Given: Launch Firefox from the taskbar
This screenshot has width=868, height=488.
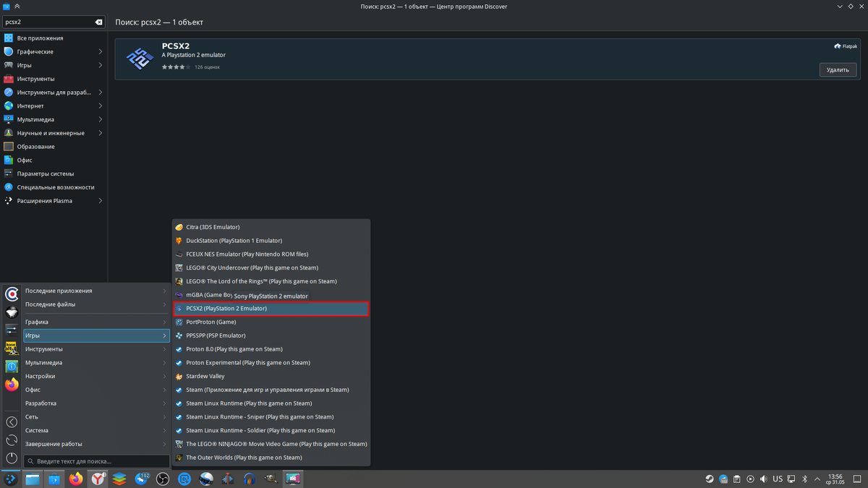Looking at the screenshot, I should [76, 479].
